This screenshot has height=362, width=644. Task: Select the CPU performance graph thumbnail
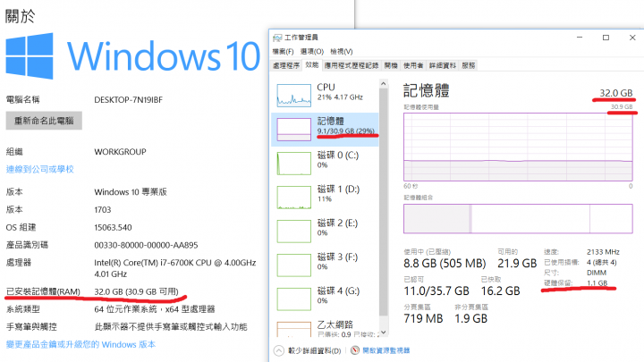(x=293, y=96)
